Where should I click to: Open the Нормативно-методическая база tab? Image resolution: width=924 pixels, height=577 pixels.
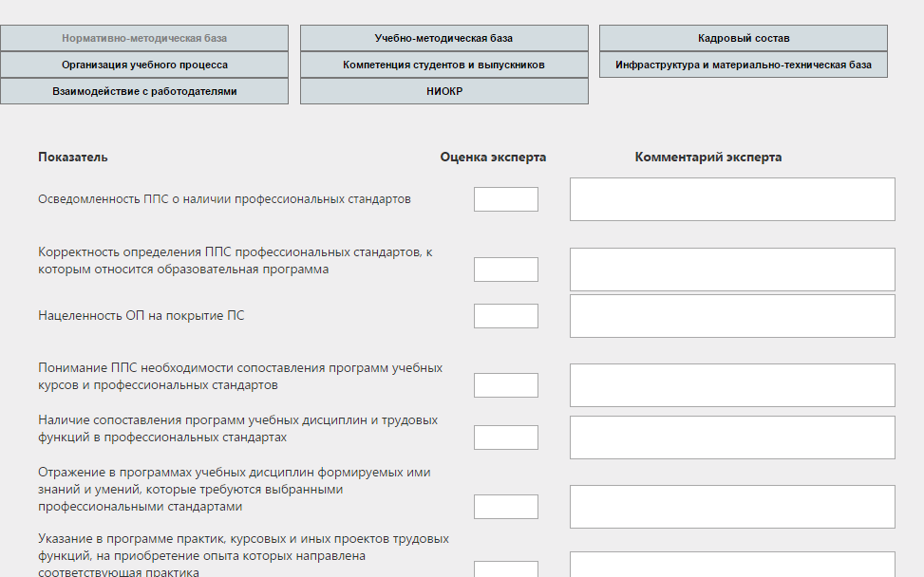(144, 38)
